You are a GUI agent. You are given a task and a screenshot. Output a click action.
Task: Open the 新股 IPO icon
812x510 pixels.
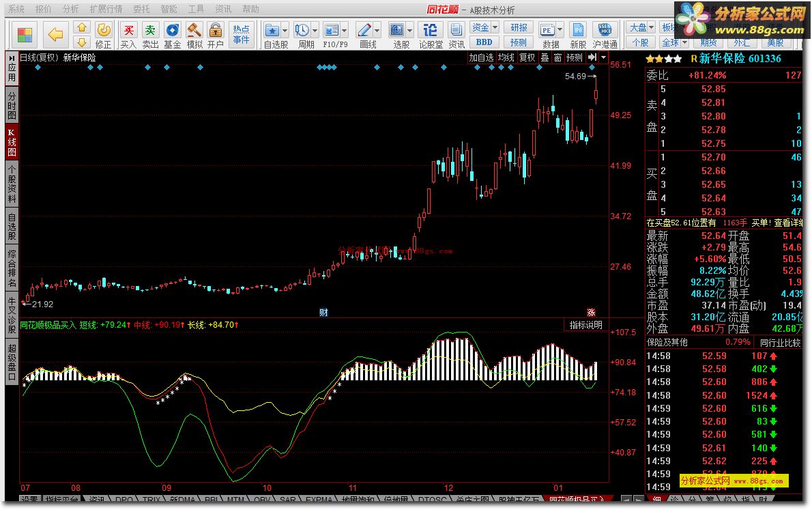[x=578, y=30]
